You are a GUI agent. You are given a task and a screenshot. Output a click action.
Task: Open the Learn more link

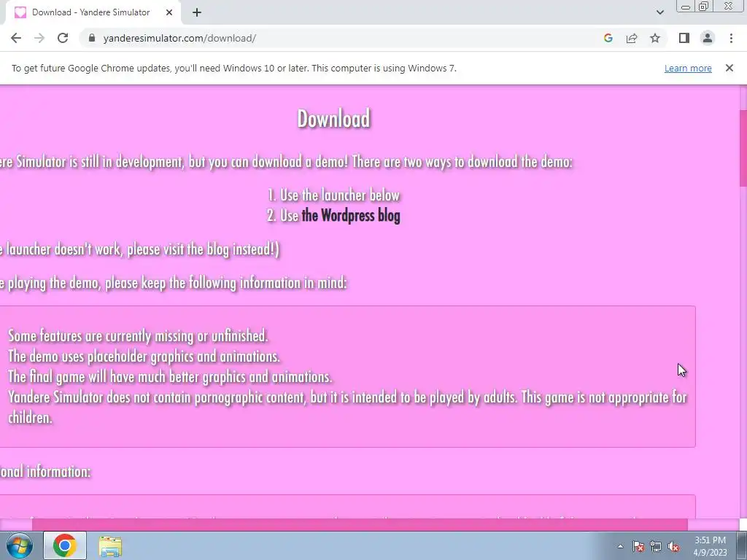688,68
